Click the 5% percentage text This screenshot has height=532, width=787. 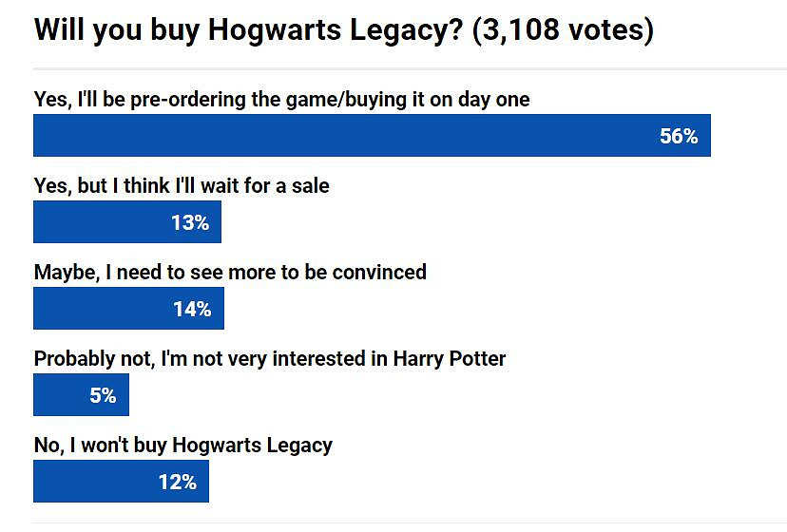103,395
